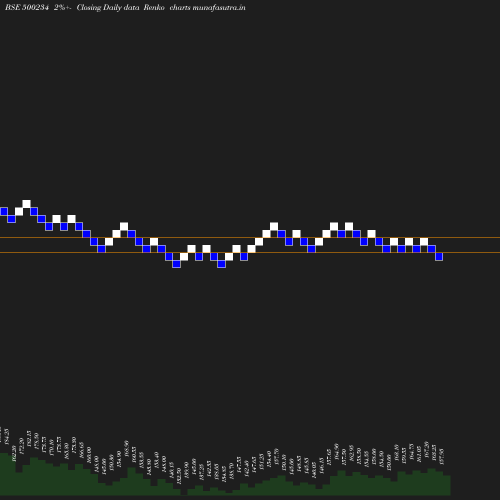The image size is (500, 500).
Task: Click the rotated price label '184.25'
Action: click(x=7, y=436)
